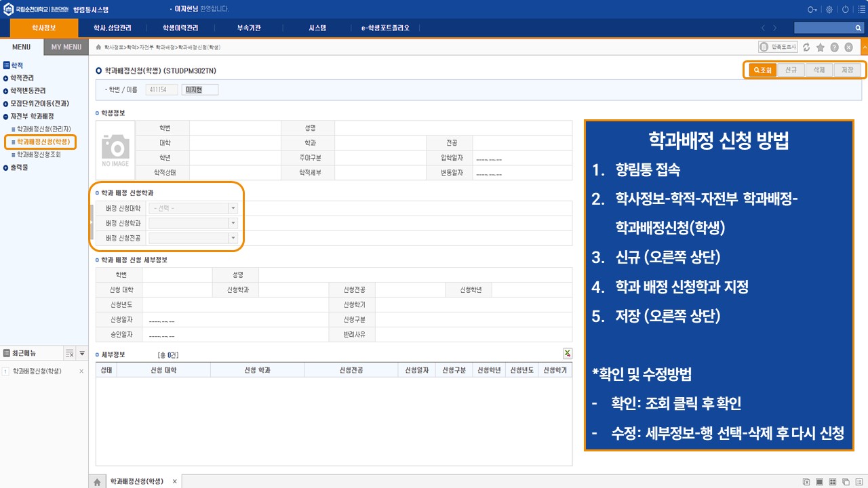
Task: Open the 배정 신청학과 dropdown
Action: [233, 223]
